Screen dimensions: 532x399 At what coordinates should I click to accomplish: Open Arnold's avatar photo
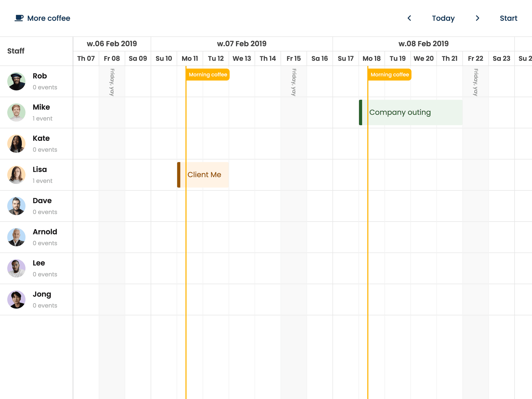(x=16, y=237)
